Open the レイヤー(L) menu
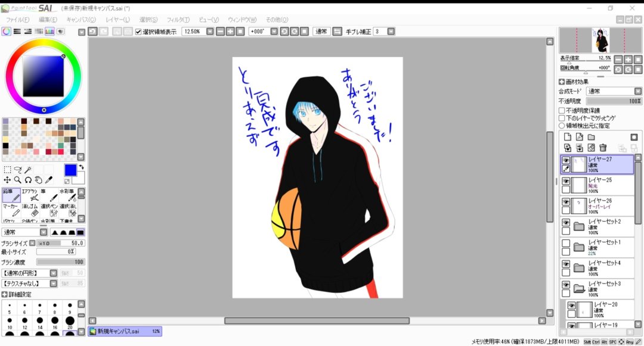 (117, 20)
